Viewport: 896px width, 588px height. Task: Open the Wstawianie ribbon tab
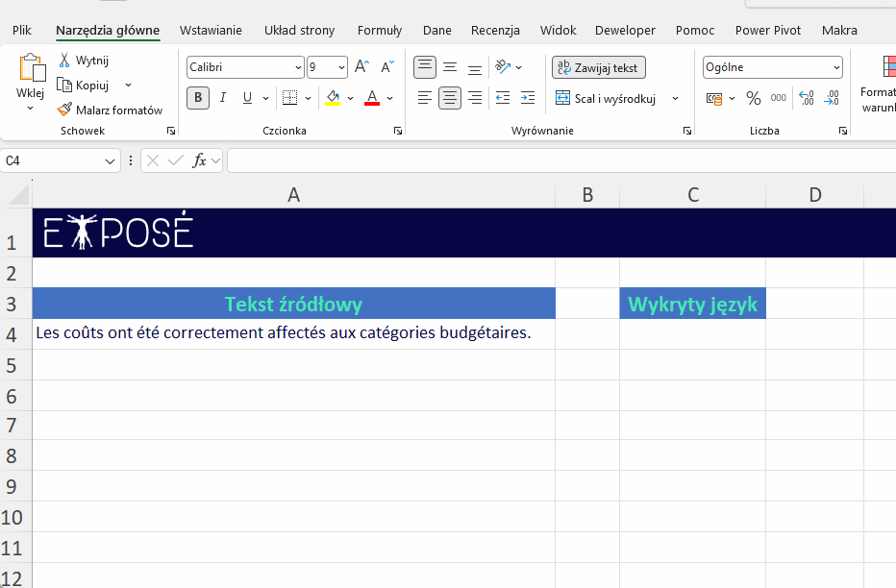[211, 31]
